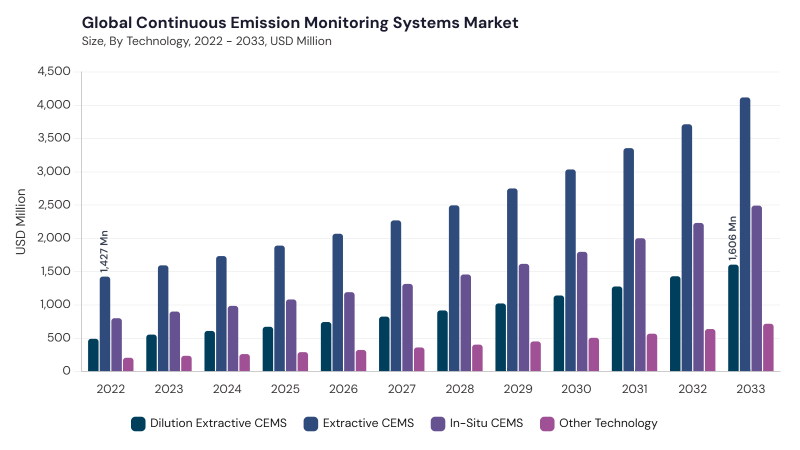Click the 500 y-axis tick label
Viewport: 800px width, 450px height.
coord(59,338)
